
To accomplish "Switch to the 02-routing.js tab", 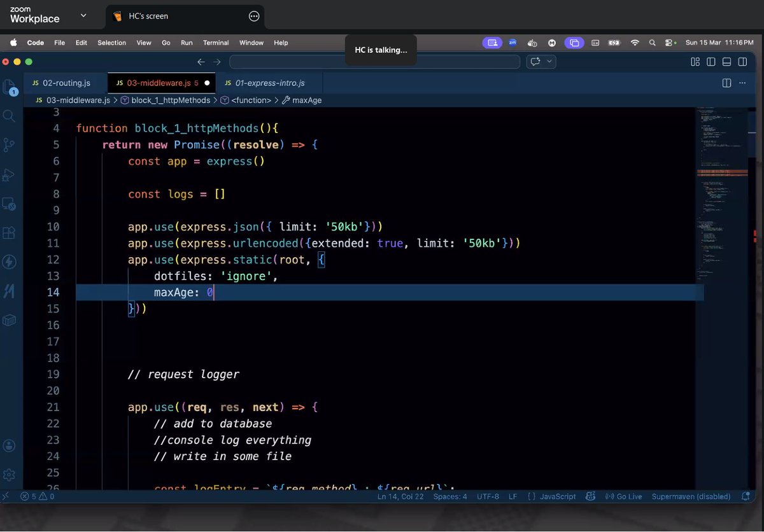I will (x=66, y=83).
